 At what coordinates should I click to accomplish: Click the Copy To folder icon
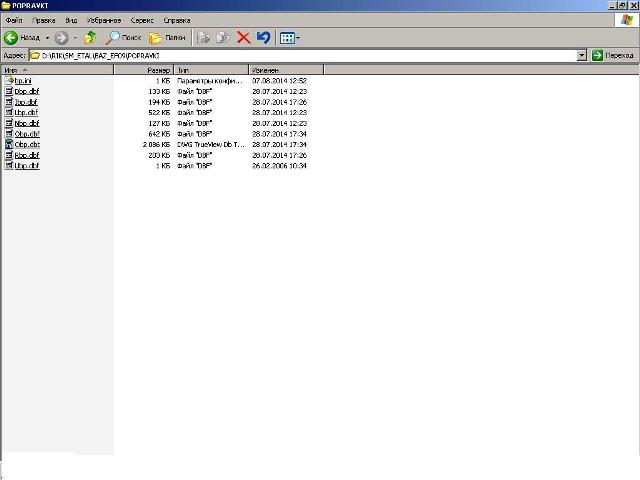click(223, 37)
